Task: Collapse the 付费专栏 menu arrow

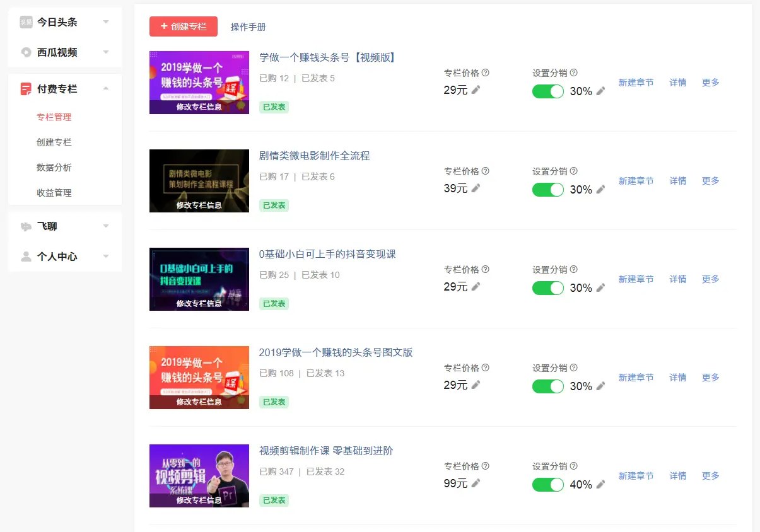Action: 106,89
